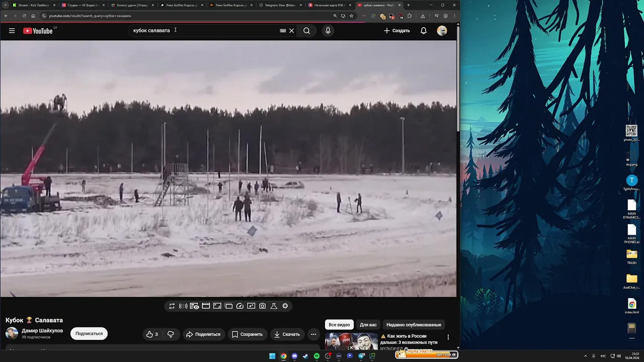Open the YouTube hamburger guide menu
The width and height of the screenshot is (644, 362).
(x=12, y=31)
